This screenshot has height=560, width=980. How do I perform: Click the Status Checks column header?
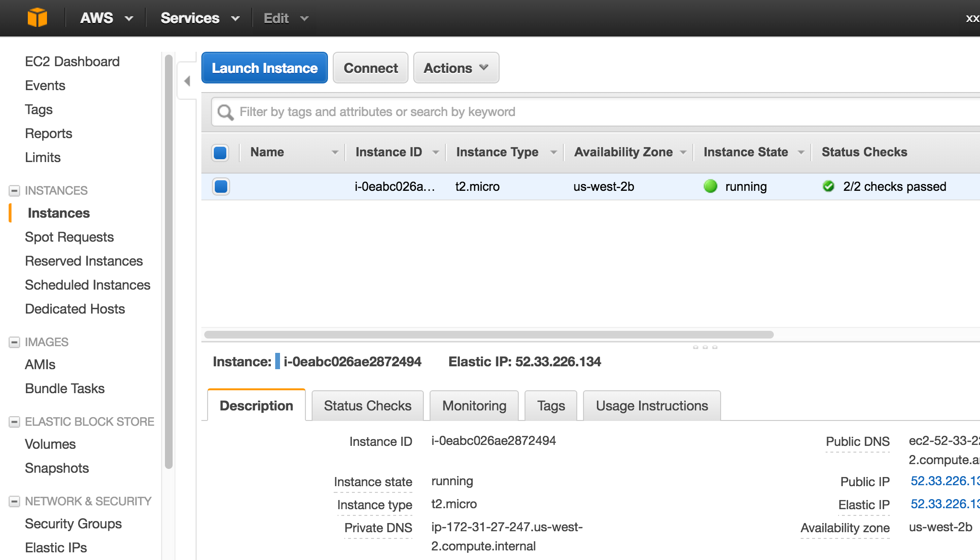[864, 152]
